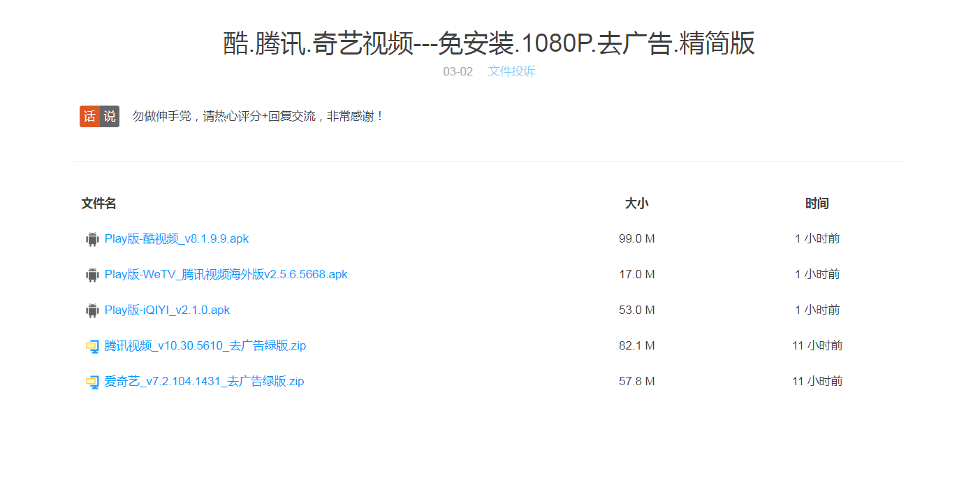The height and width of the screenshot is (481, 980).
Task: Open the WeTV 腾讯视频海外版 apk link
Action: (x=226, y=274)
